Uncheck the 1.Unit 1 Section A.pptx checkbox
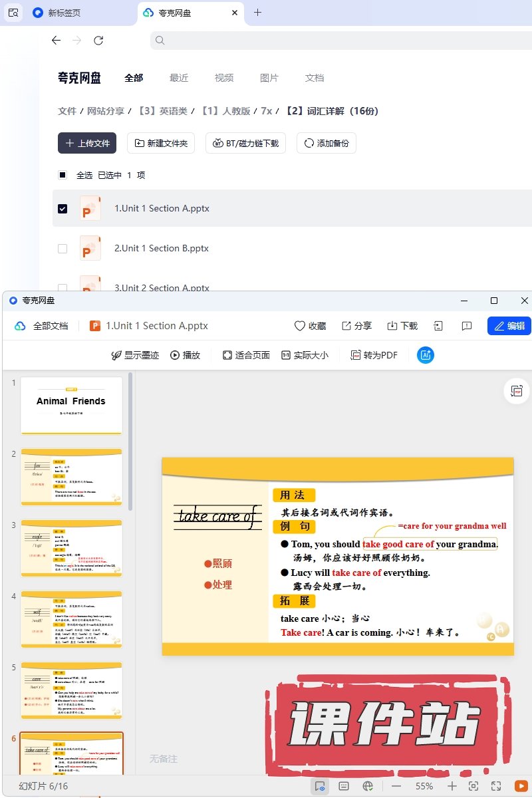Viewport: 532px width, 798px height. [63, 208]
